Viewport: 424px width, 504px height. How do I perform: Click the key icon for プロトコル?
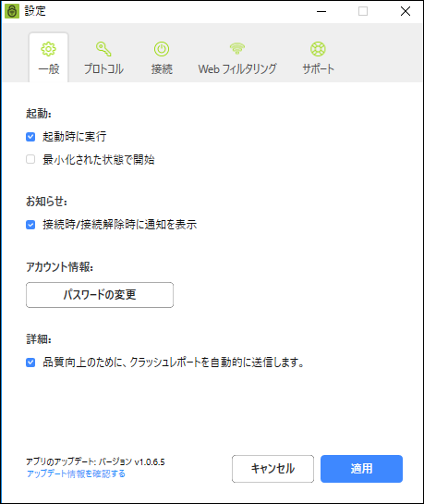pyautogui.click(x=103, y=49)
